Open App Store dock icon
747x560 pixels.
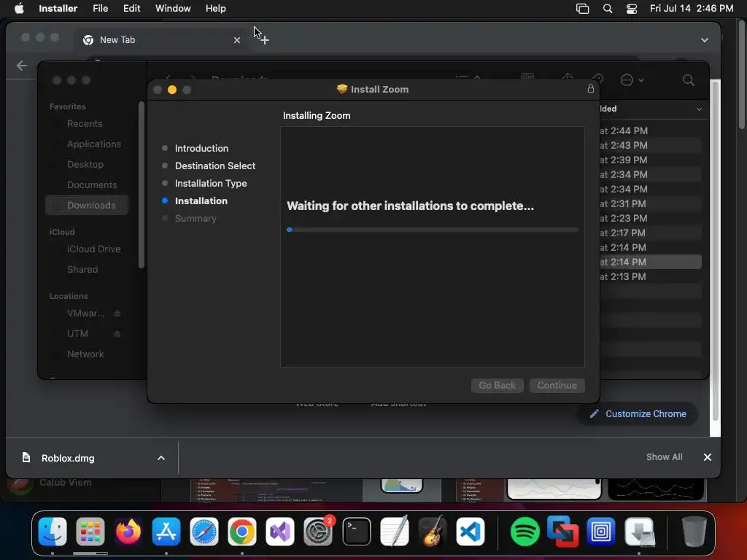(x=166, y=531)
